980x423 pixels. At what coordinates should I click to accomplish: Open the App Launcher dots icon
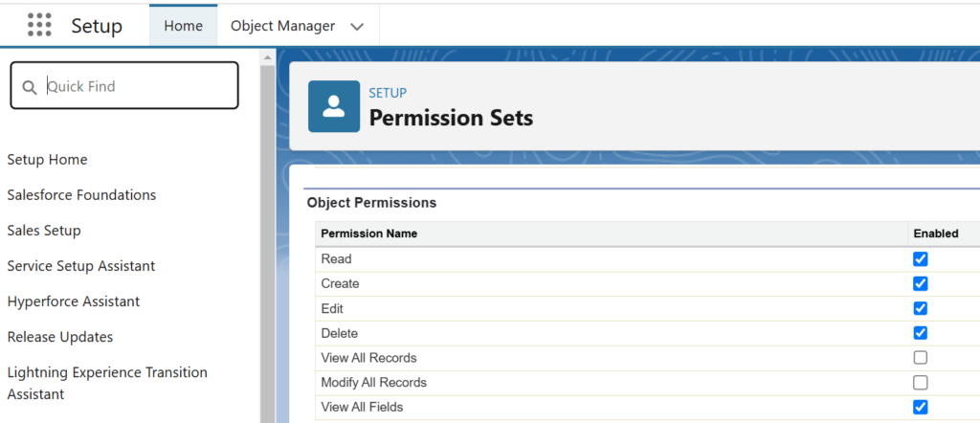click(x=39, y=25)
